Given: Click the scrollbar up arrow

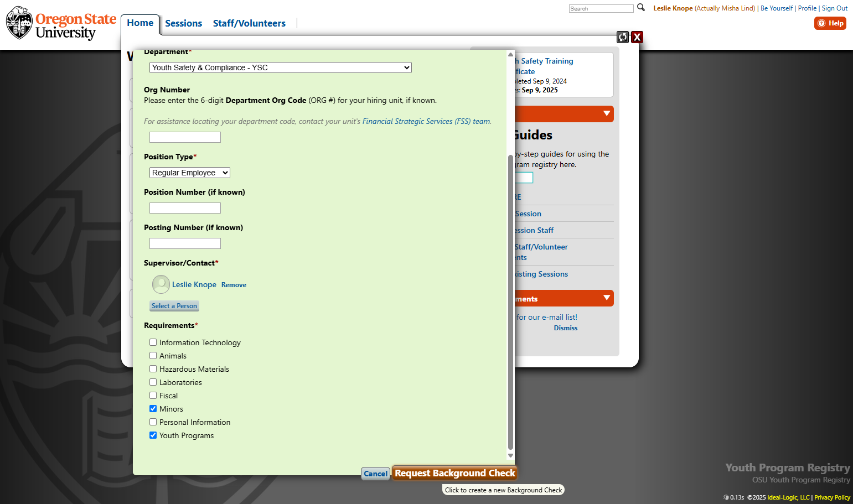Looking at the screenshot, I should [510, 54].
